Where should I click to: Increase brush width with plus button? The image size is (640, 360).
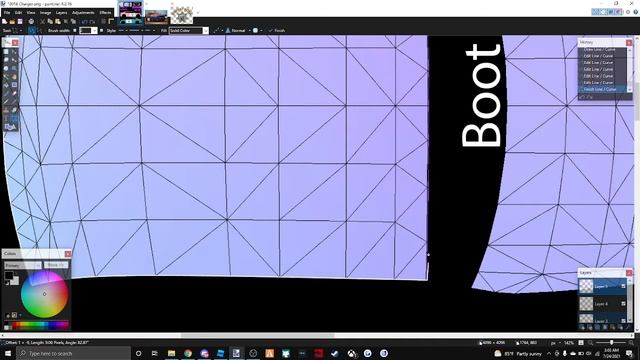(x=102, y=31)
